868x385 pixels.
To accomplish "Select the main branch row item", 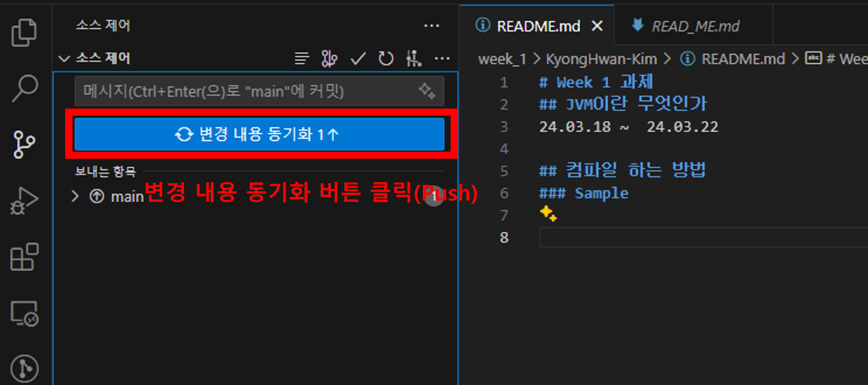I will (259, 196).
